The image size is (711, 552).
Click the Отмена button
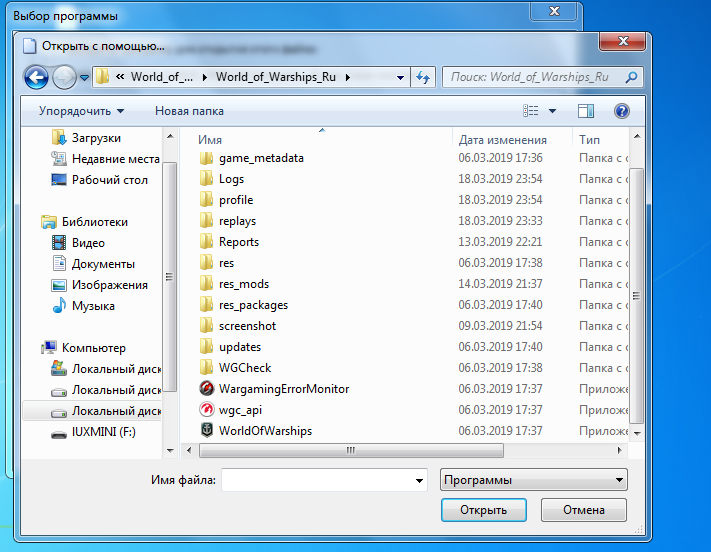coord(584,510)
